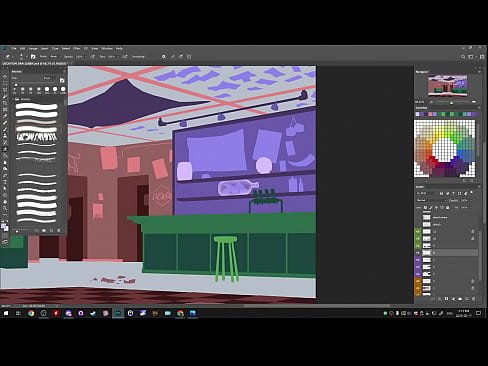This screenshot has height=366, width=488.
Task: Toggle the lock transparent pixels option
Action: [425, 208]
